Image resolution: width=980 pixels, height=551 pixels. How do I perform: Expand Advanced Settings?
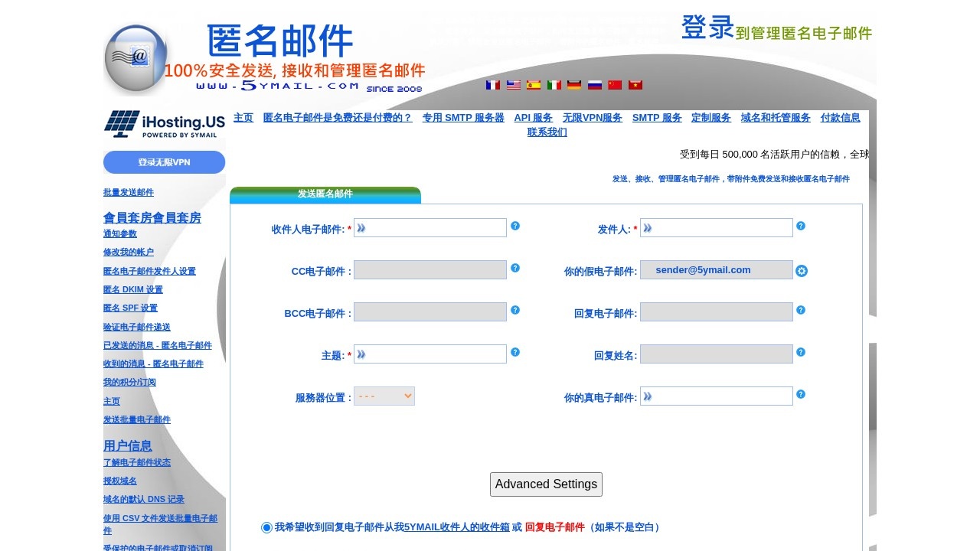click(x=546, y=484)
